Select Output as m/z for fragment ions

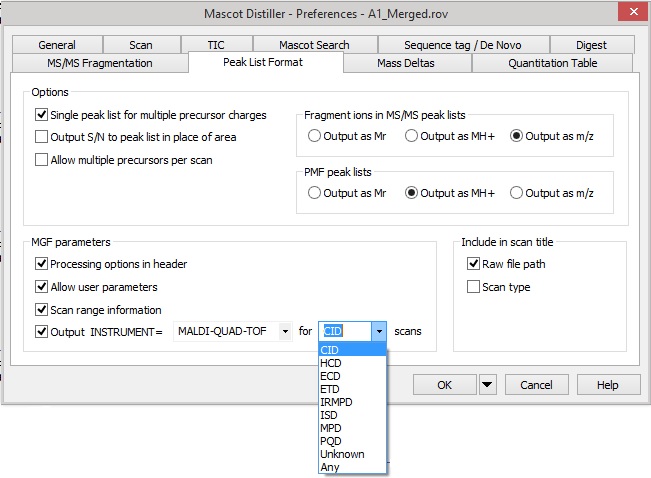pos(516,136)
